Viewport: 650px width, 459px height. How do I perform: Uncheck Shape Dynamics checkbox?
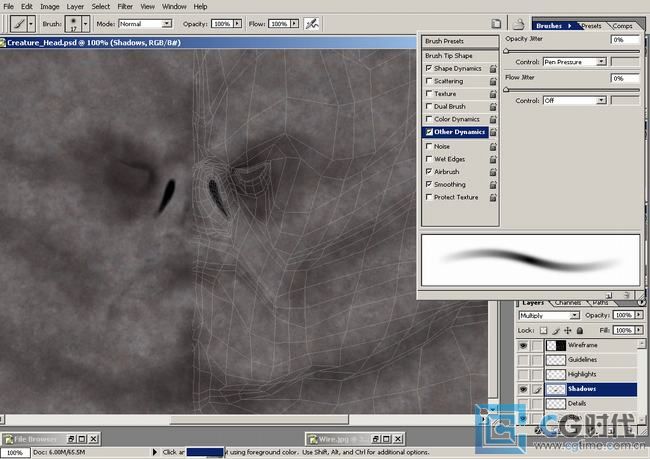[429, 68]
